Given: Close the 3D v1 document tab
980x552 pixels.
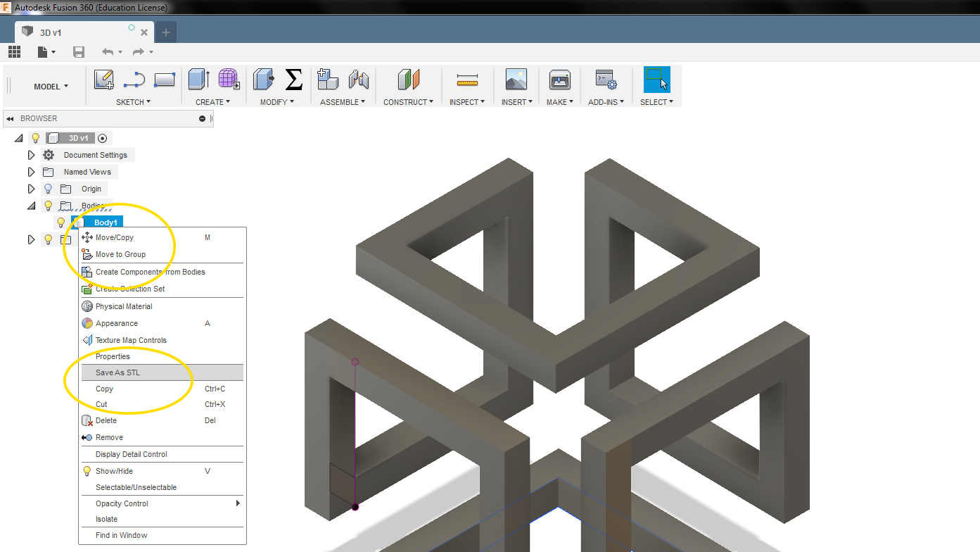Looking at the screenshot, I should tap(144, 32).
